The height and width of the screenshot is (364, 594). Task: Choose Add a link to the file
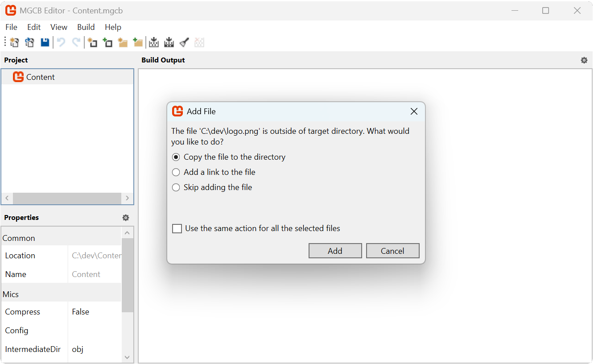pos(176,172)
